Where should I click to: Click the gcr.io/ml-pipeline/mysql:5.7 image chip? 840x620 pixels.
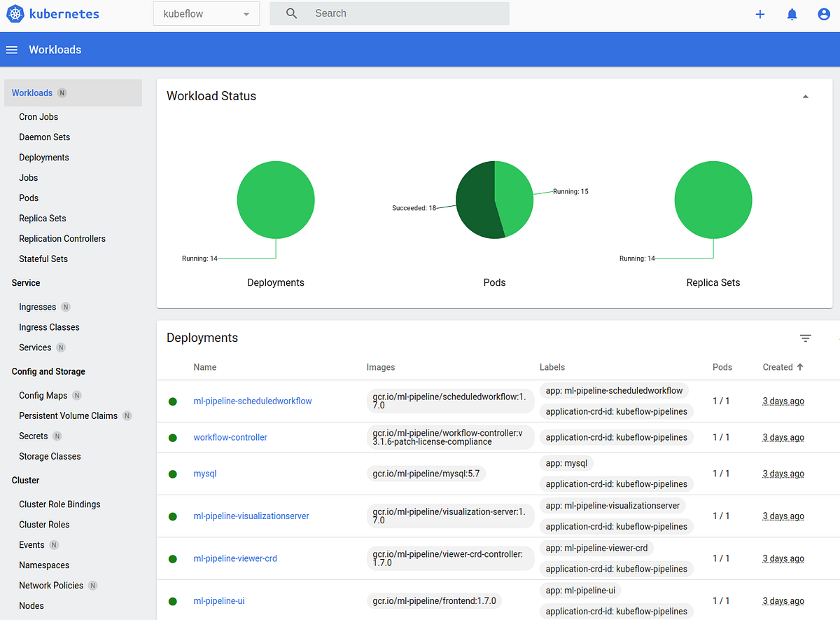coord(426,474)
